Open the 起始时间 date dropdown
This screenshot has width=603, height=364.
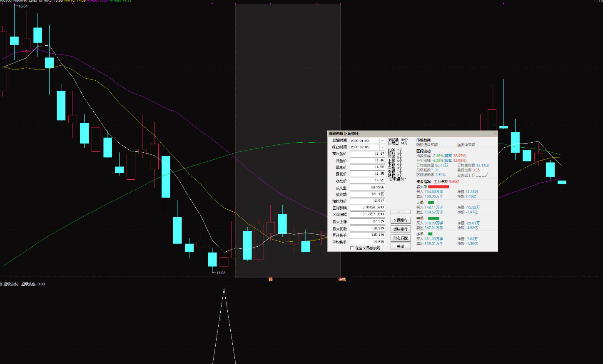coord(382,141)
